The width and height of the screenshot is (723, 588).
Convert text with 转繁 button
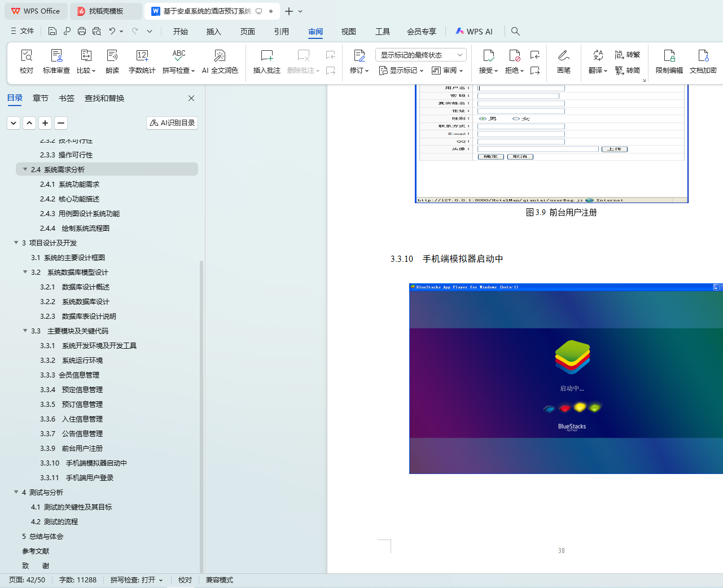pos(628,55)
